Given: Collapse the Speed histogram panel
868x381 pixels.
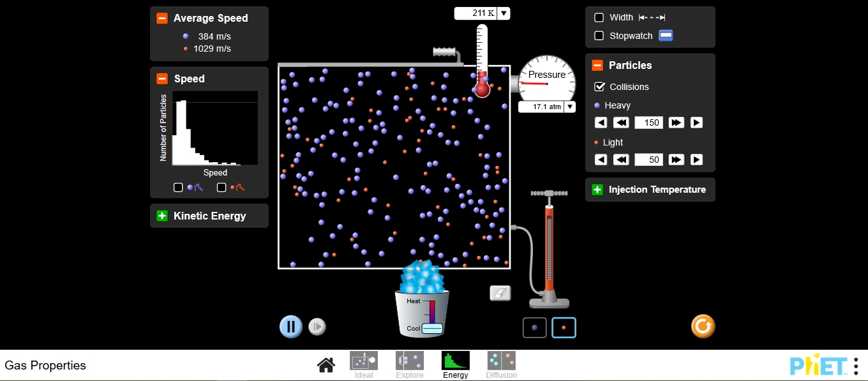Looking at the screenshot, I should 162,79.
